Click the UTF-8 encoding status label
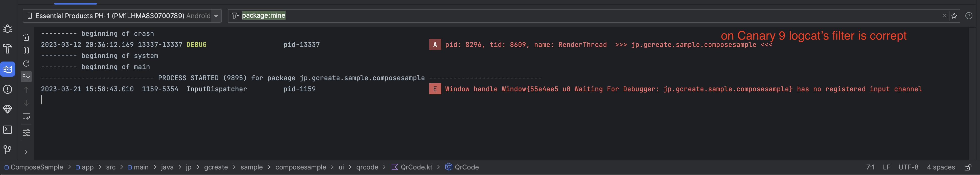This screenshot has width=980, height=175. coord(908,167)
